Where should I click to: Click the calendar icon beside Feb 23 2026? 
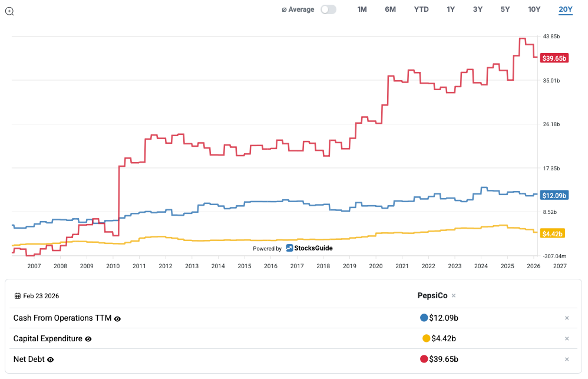tap(18, 296)
